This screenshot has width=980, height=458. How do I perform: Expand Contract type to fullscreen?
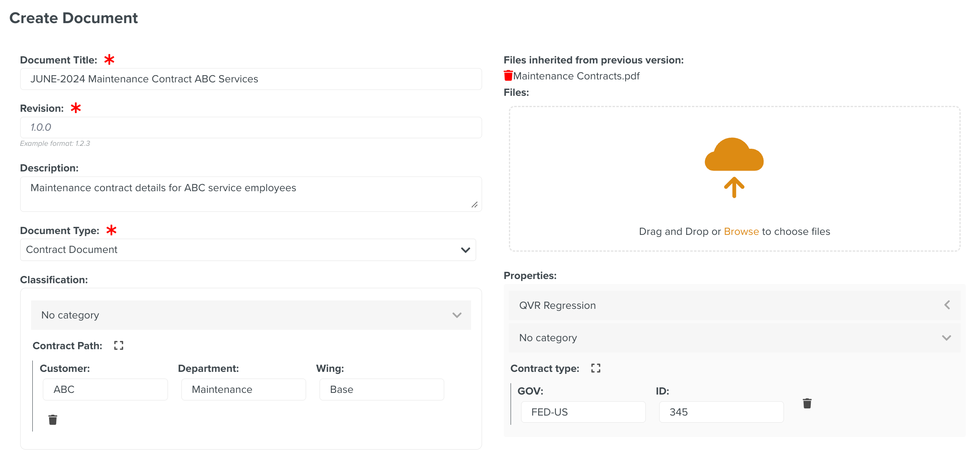595,368
